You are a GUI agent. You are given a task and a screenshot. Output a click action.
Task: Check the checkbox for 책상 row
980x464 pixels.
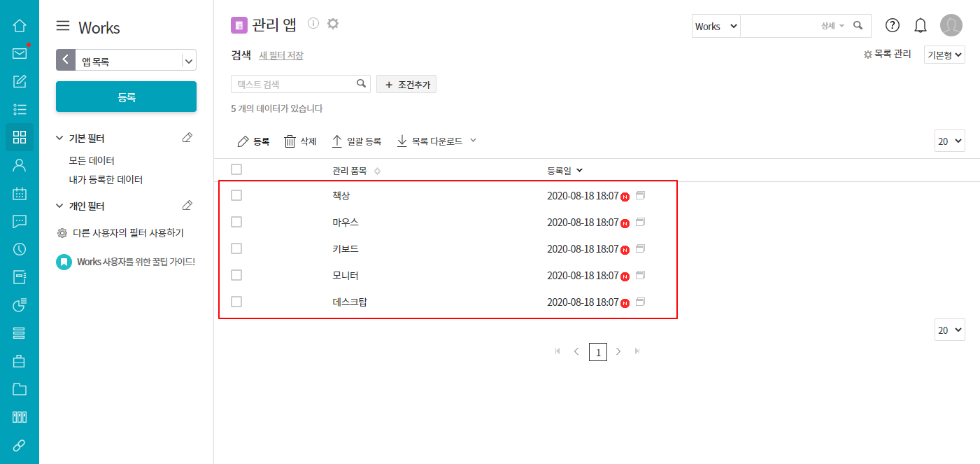tap(236, 195)
